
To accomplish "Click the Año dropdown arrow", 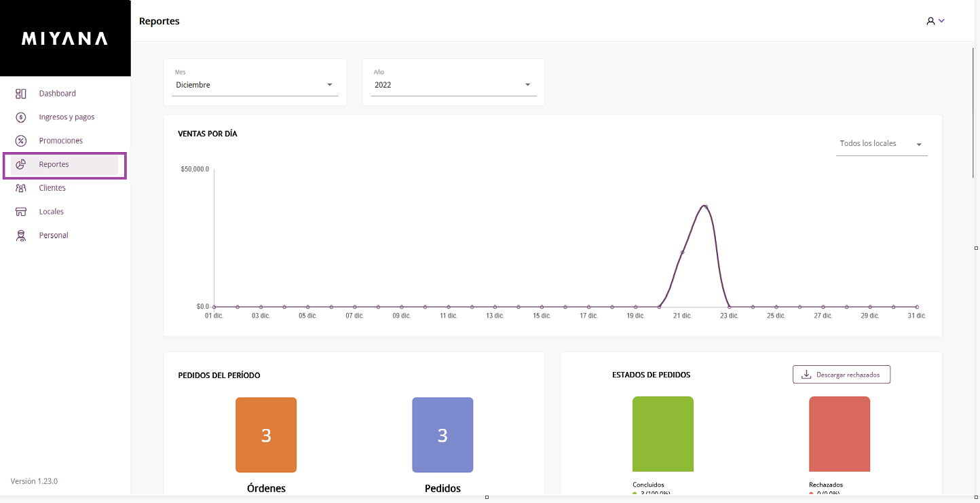I will 528,85.
